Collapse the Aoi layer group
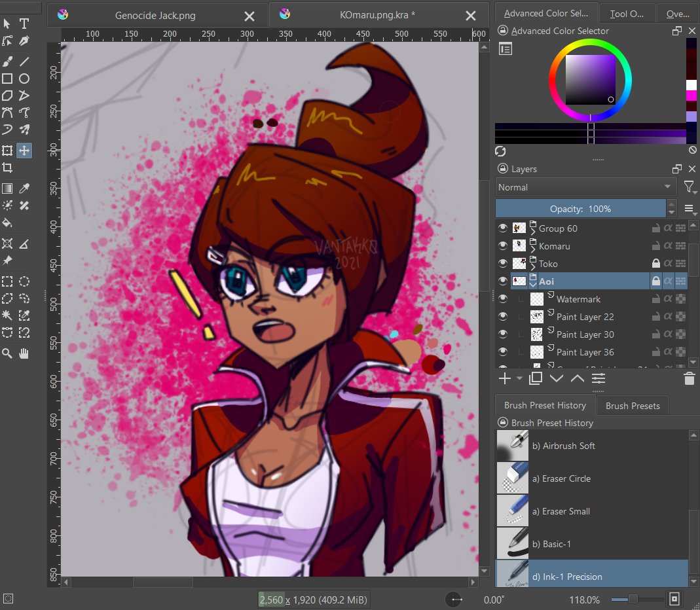This screenshot has height=610, width=700. click(x=532, y=284)
